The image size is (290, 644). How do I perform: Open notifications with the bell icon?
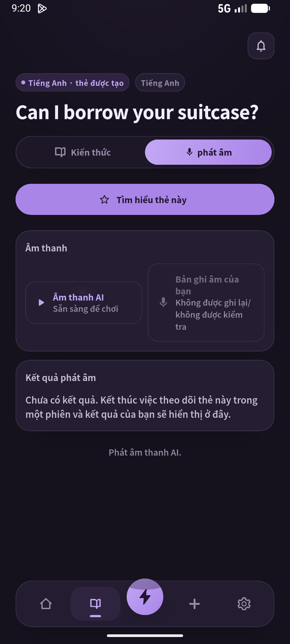tap(261, 46)
